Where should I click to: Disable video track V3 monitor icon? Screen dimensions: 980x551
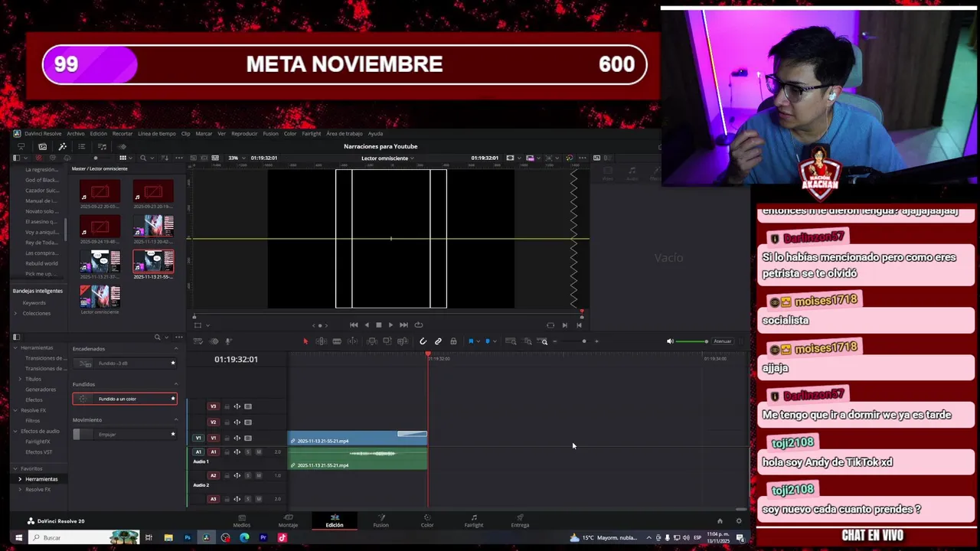coord(247,406)
